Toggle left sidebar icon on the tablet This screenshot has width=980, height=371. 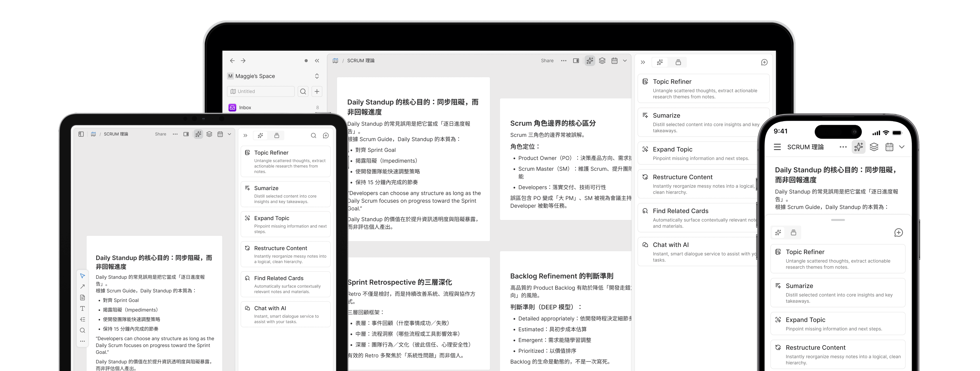(x=81, y=134)
